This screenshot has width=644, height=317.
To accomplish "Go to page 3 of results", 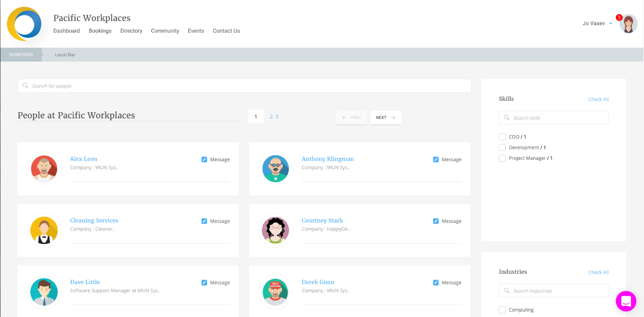I will click(x=277, y=116).
